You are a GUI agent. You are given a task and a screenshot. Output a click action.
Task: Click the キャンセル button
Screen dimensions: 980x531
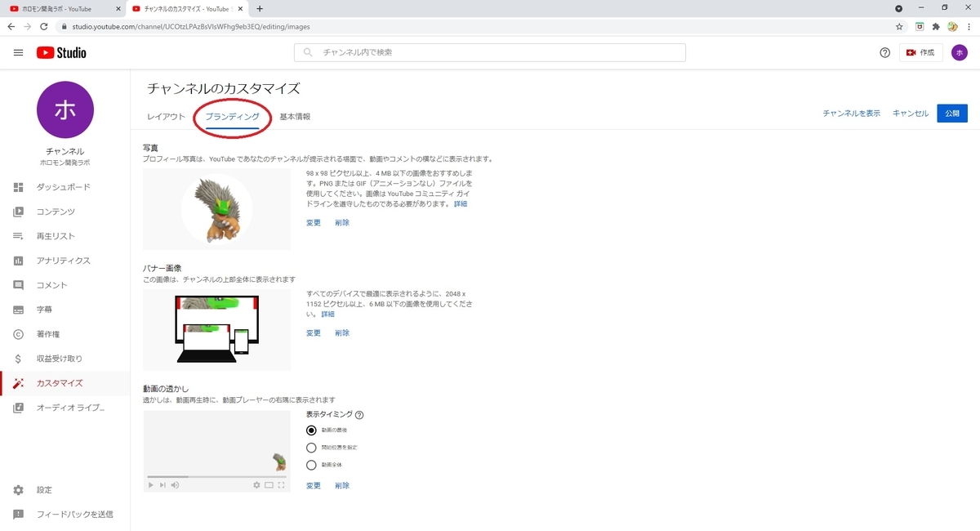[910, 114]
